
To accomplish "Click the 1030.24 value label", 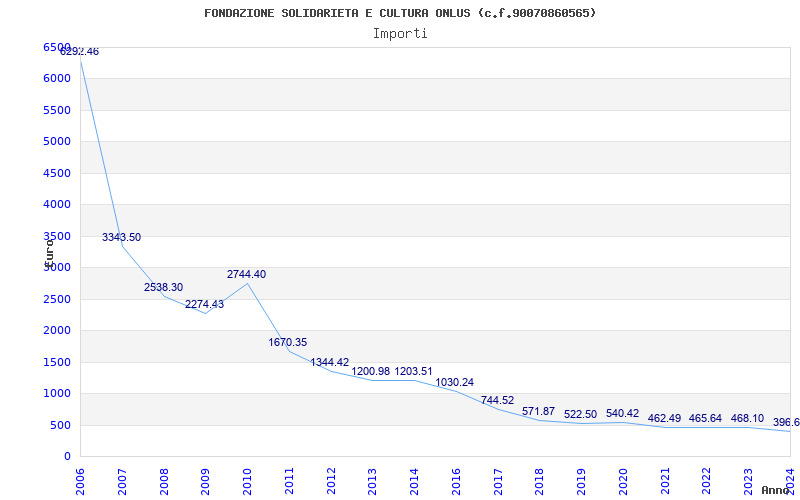I will (x=455, y=383).
